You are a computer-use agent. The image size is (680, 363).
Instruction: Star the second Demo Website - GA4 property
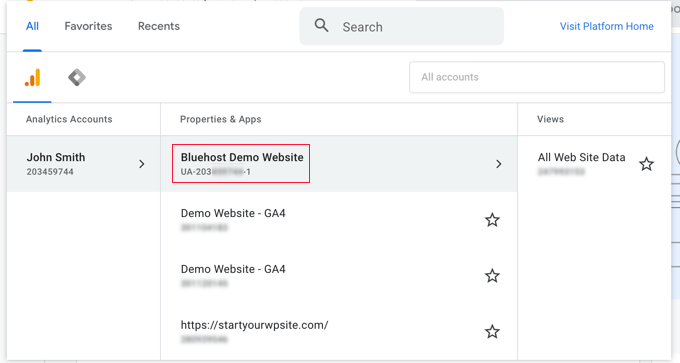click(x=492, y=276)
